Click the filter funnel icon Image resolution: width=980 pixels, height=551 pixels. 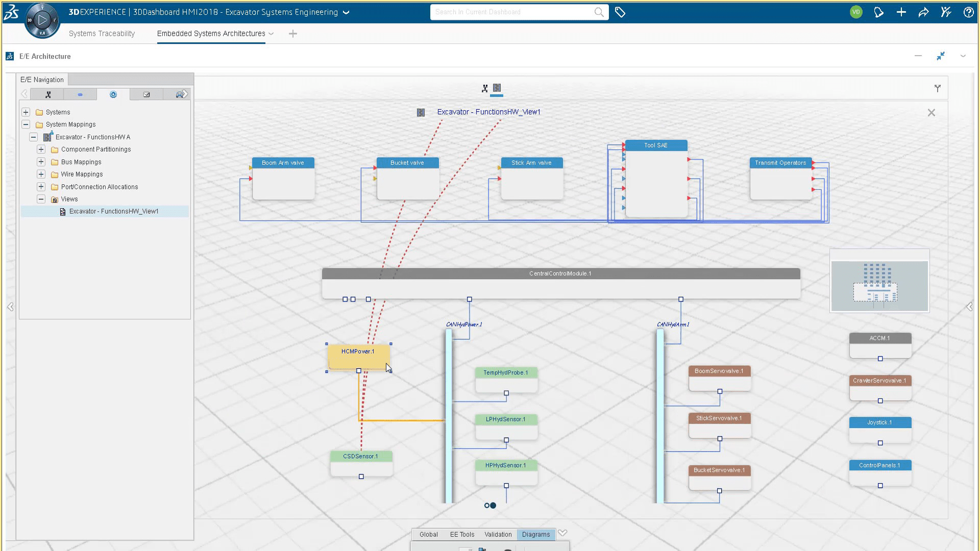(x=937, y=88)
